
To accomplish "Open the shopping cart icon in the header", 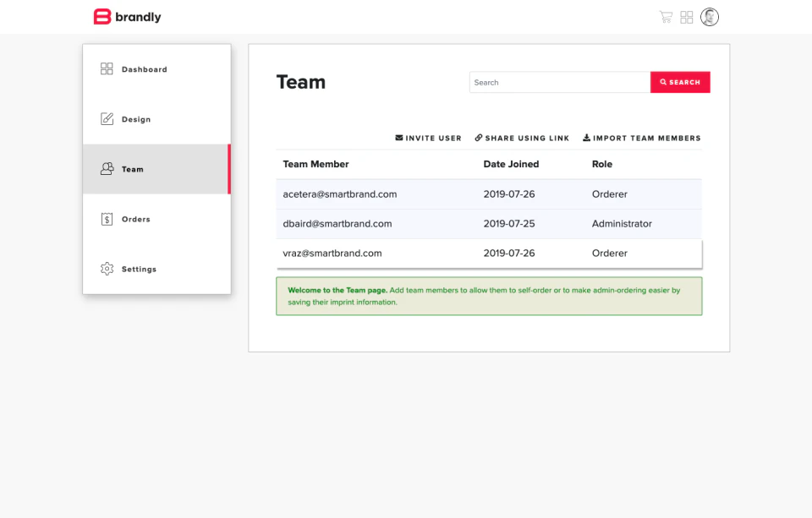I will [x=666, y=16].
